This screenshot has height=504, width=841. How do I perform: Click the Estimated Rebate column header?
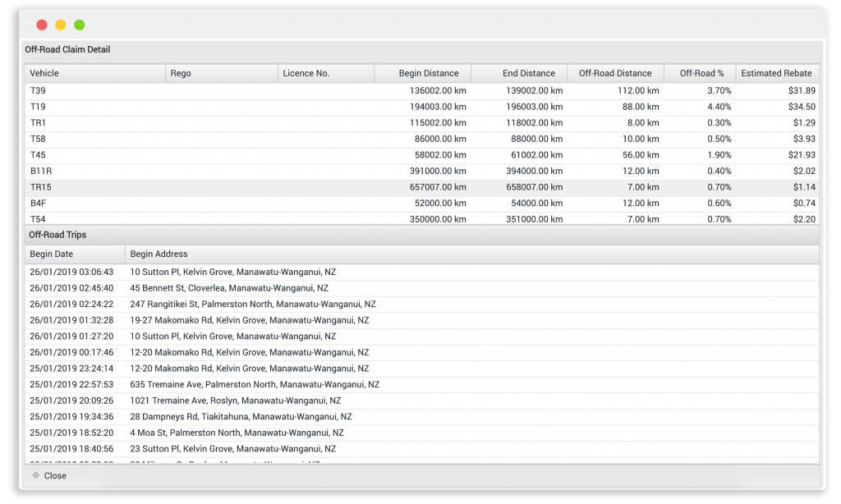776,73
